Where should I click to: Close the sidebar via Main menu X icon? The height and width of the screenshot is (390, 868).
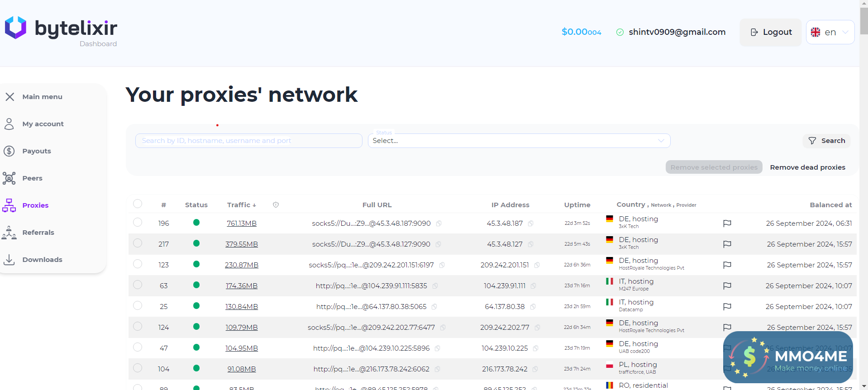(10, 97)
